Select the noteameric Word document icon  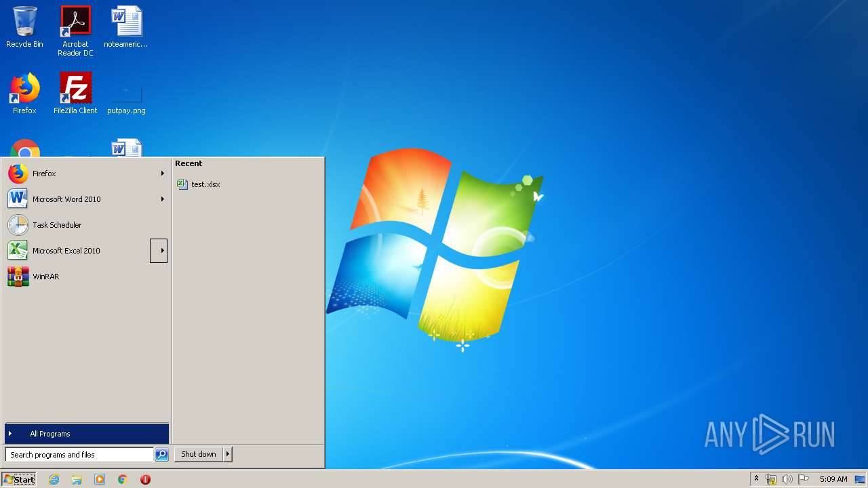click(126, 27)
